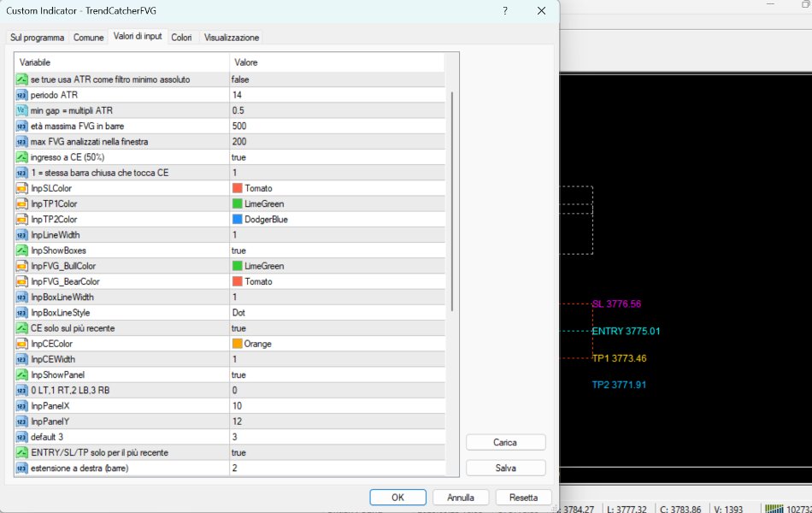This screenshot has height=513, width=812.
Task: Click the boolean icon beside InpShowBoxes
Action: coord(21,250)
